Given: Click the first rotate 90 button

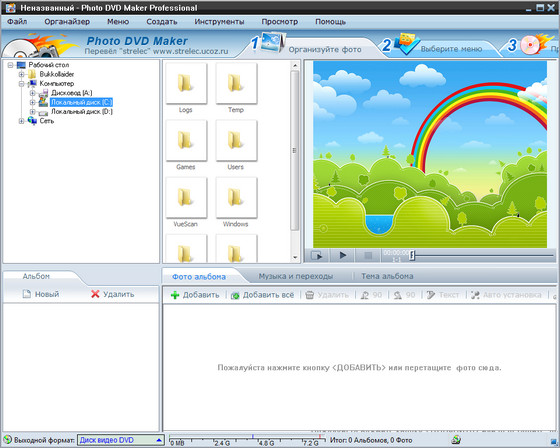Looking at the screenshot, I should pyautogui.click(x=371, y=295).
